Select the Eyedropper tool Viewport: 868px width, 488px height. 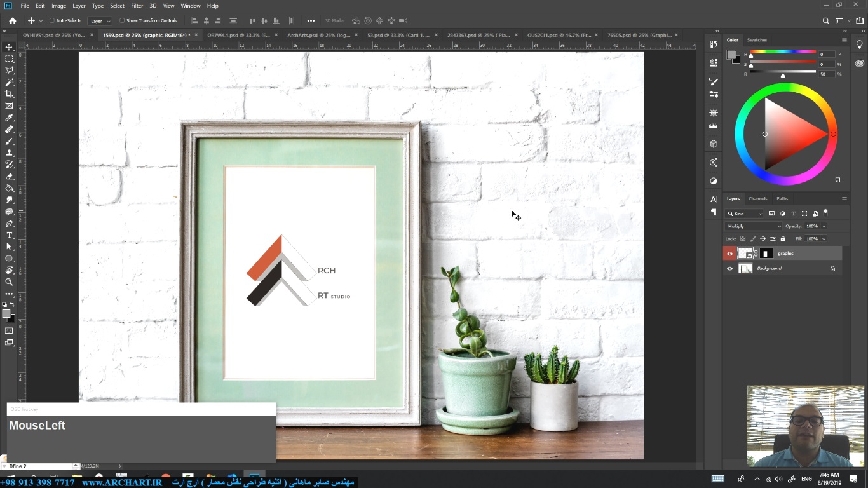tap(9, 118)
